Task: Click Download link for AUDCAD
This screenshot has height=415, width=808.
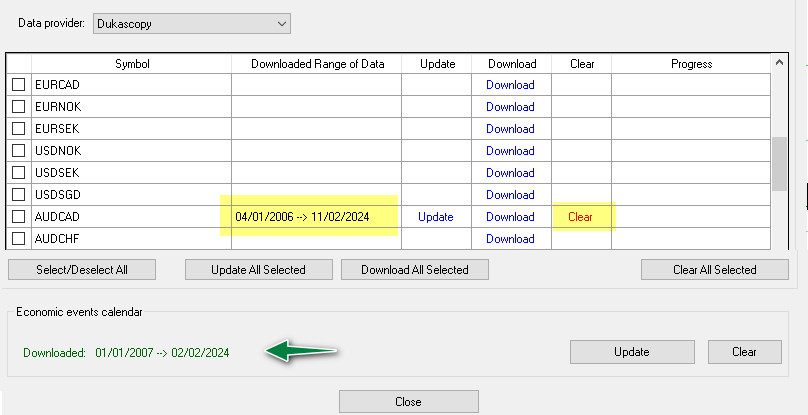Action: tap(510, 217)
